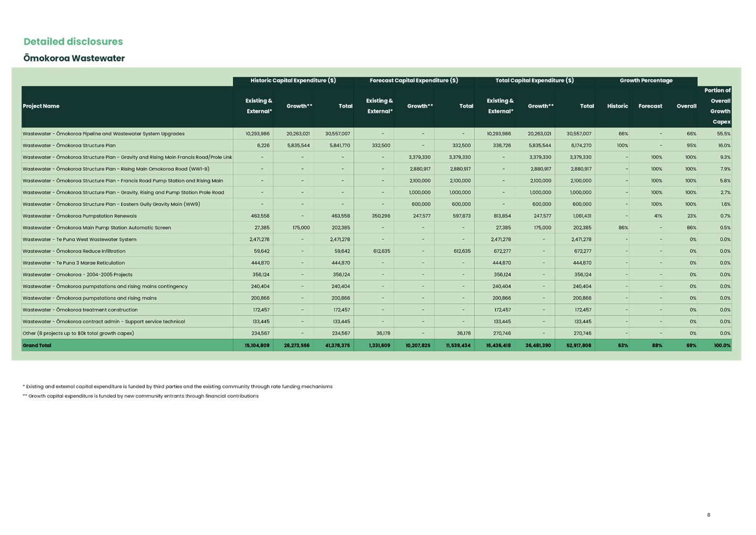Click the 'Total Capital Expenditure ($)' group header

(535, 80)
